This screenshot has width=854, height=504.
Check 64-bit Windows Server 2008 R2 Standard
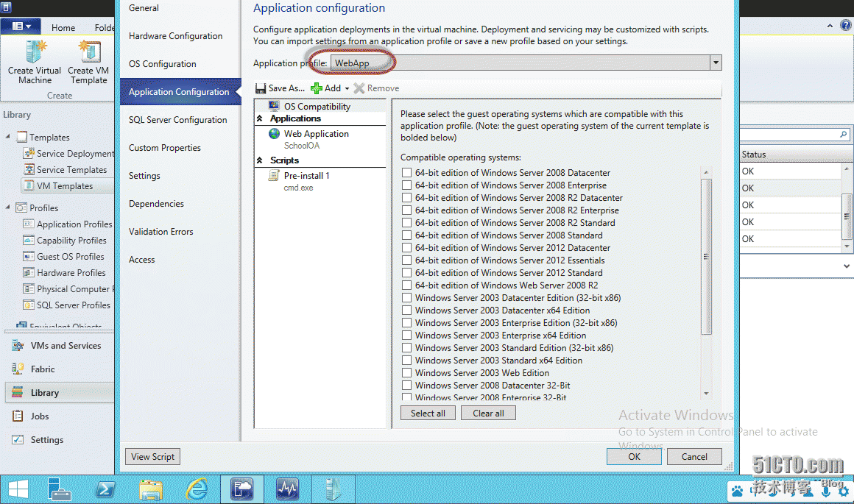point(407,223)
